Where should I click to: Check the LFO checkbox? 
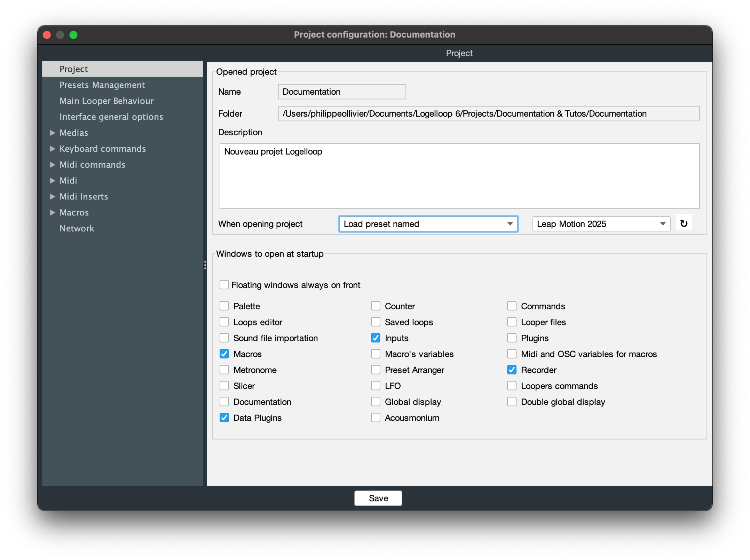pos(375,385)
